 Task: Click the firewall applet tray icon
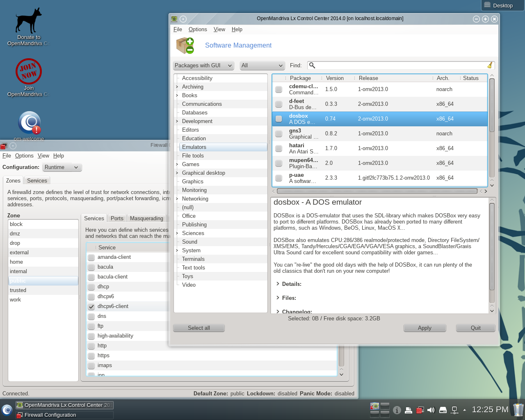point(420,410)
